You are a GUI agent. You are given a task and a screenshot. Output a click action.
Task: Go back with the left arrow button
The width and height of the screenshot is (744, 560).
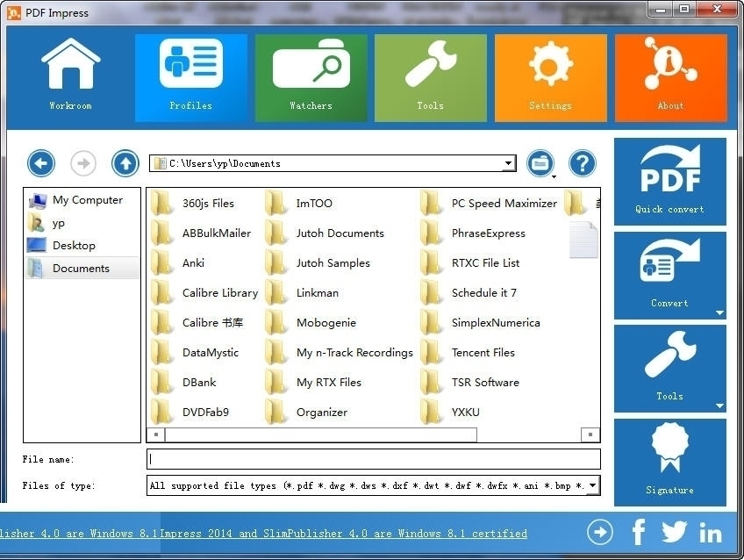tap(41, 163)
